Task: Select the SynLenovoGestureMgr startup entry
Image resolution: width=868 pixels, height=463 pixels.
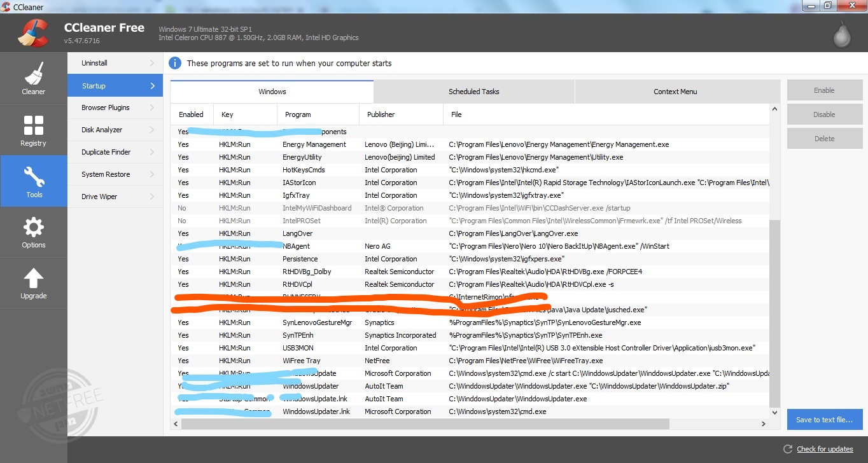Action: click(470, 322)
